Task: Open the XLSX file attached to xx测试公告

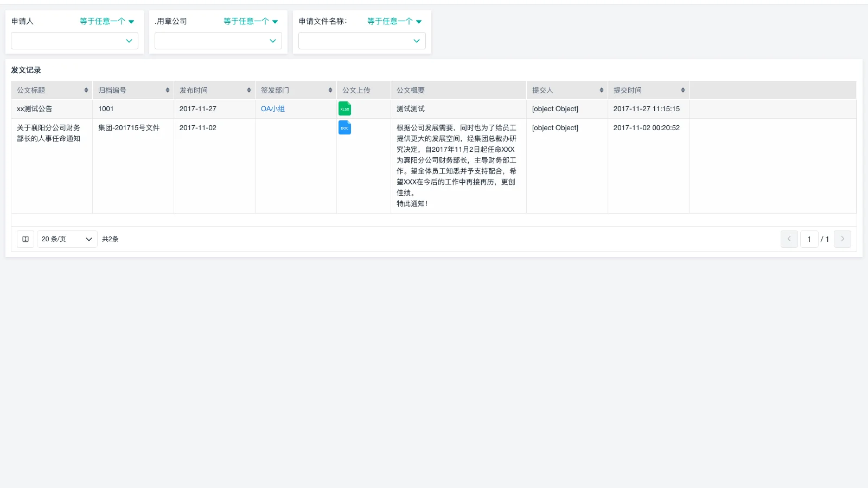Action: 344,108
